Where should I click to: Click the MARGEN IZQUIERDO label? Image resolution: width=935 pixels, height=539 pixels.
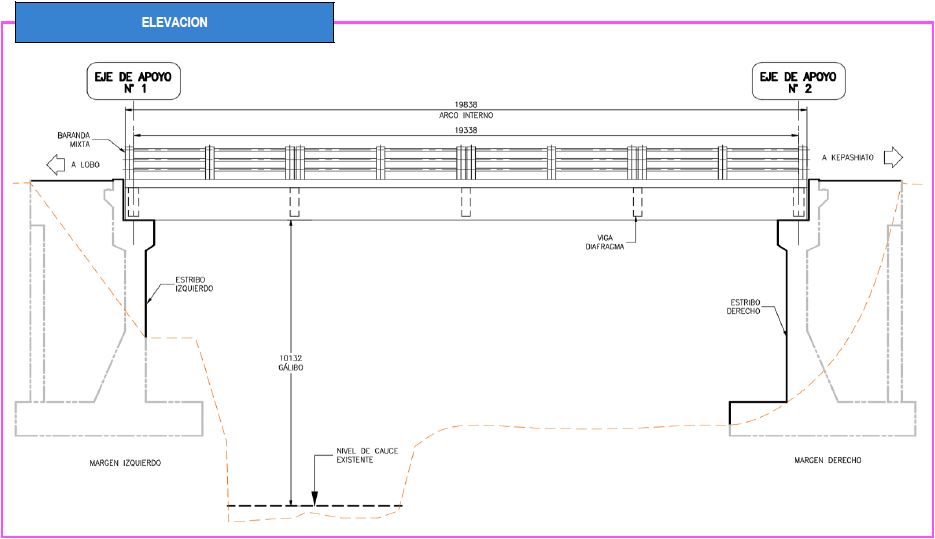(x=125, y=463)
